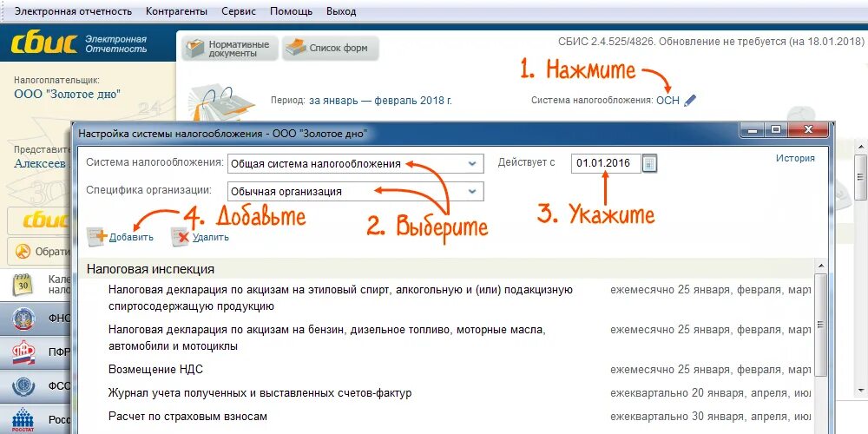Select the Расчет по страховым взносам row
This screenshot has width=868, height=434.
click(447, 417)
